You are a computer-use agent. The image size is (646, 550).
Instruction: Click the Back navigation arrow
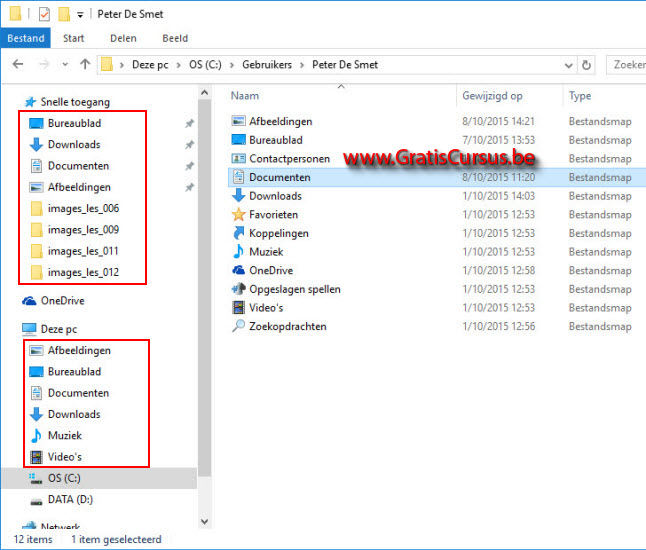click(18, 64)
